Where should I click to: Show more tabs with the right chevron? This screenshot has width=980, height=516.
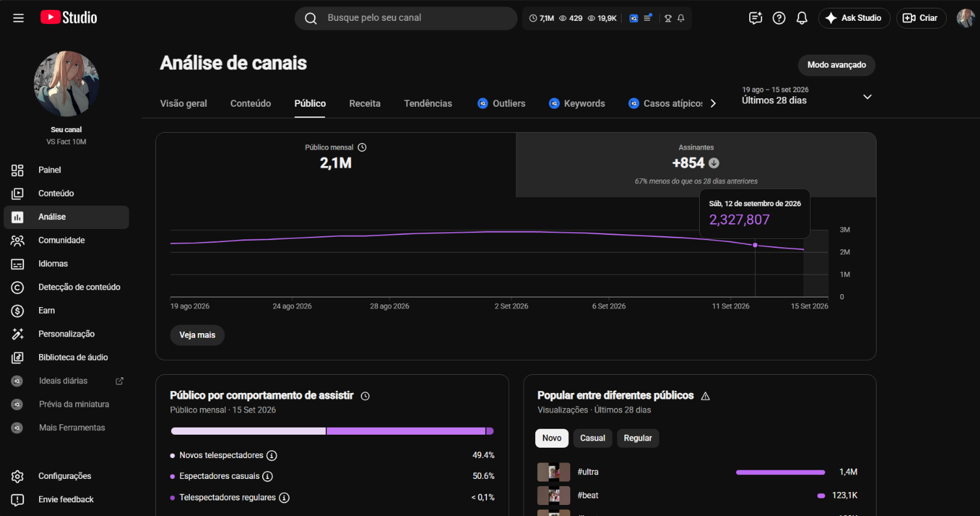713,103
